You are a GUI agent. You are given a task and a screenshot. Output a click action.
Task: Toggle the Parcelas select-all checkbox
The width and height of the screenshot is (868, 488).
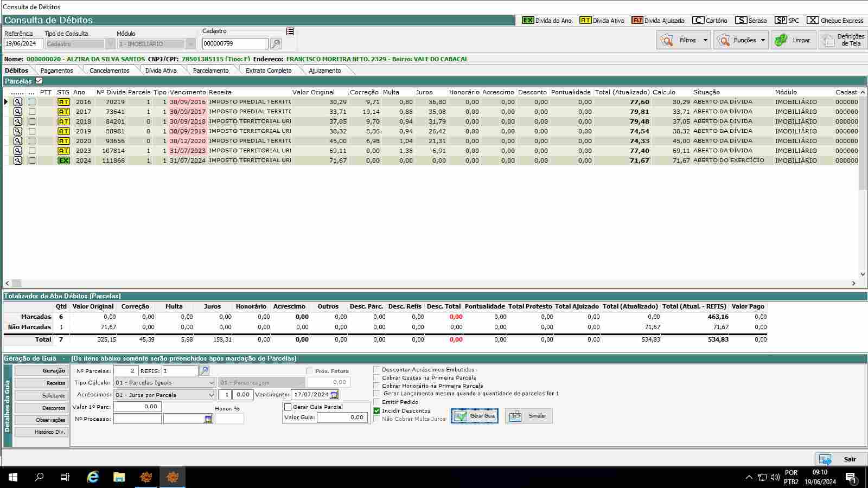pos(39,81)
